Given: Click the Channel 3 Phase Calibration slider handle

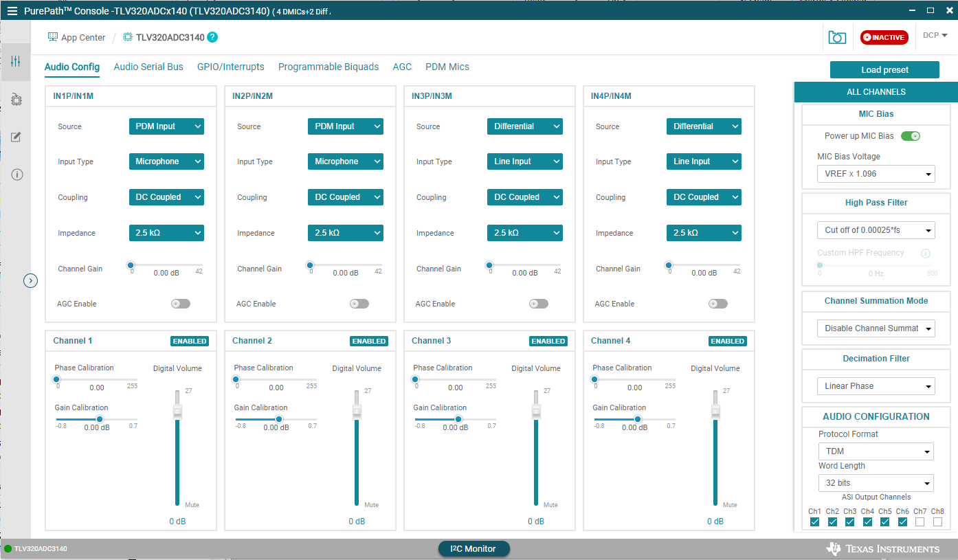Looking at the screenshot, I should tap(415, 379).
